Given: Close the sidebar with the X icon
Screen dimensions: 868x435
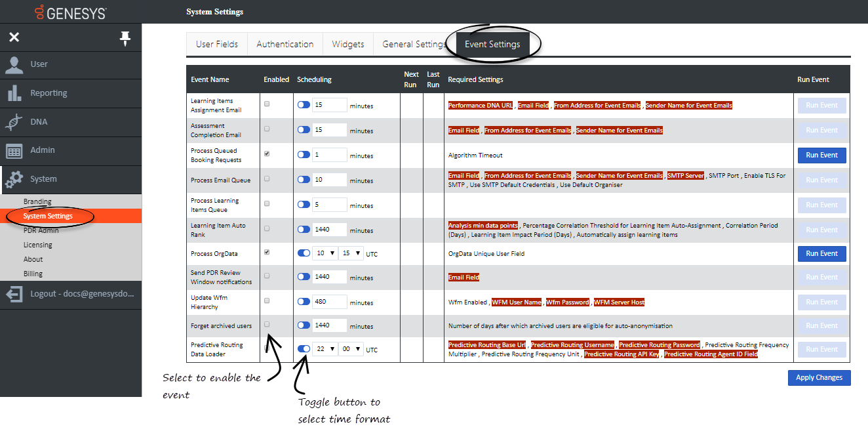Looking at the screenshot, I should point(14,37).
